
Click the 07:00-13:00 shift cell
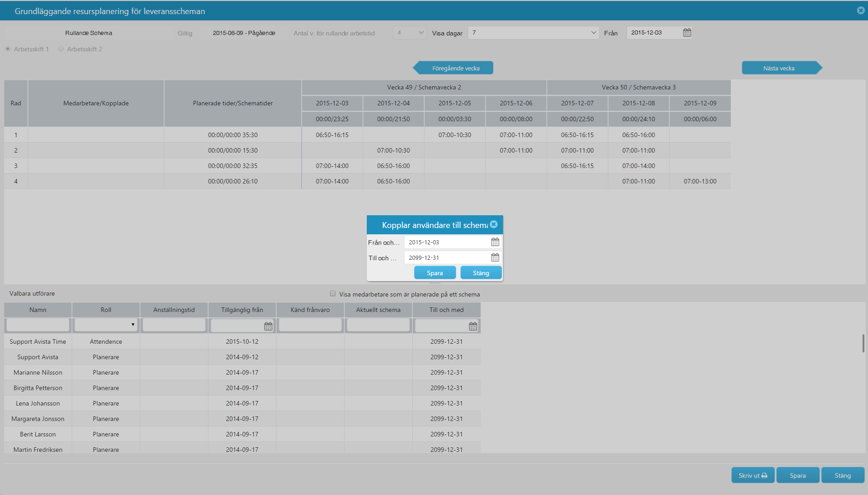700,181
